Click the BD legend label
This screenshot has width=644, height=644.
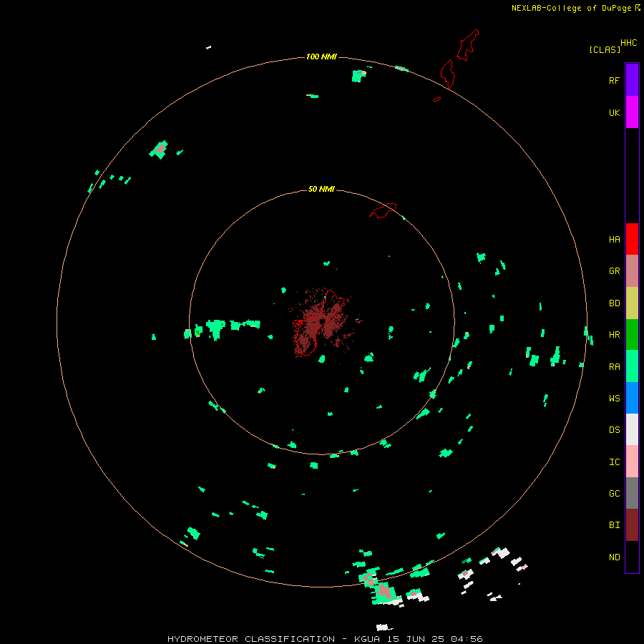[614, 303]
